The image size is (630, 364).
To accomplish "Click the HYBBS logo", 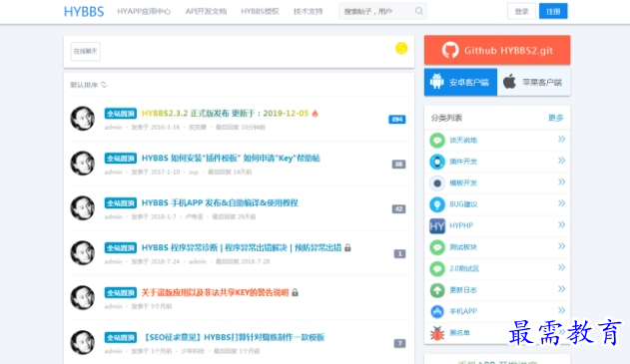I will [84, 11].
